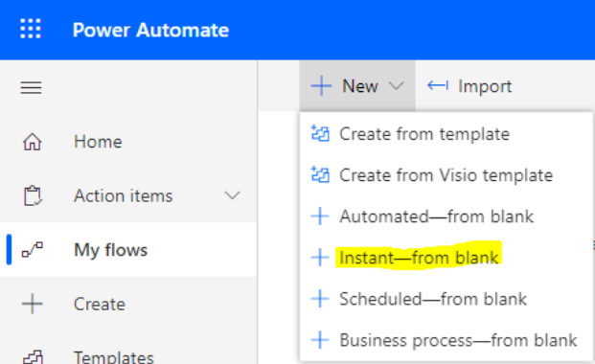Click the My flows connector icon

(33, 250)
